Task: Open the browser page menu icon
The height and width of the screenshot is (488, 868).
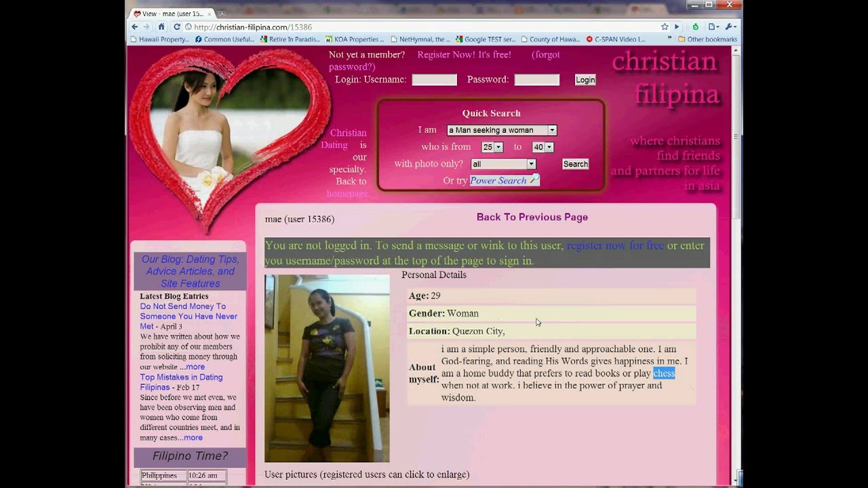Action: 713,26
